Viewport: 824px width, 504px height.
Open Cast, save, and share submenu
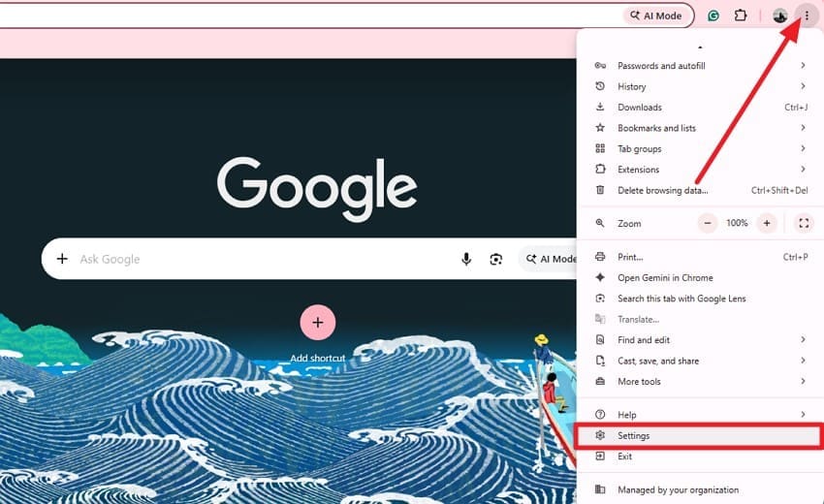(x=701, y=361)
